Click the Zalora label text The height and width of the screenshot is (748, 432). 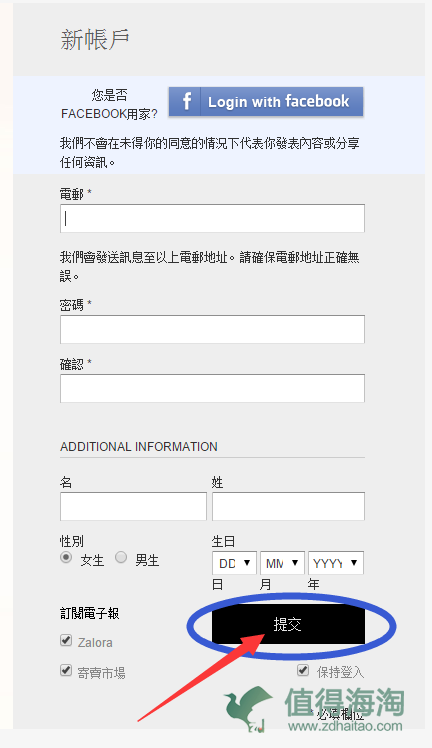(x=95, y=643)
